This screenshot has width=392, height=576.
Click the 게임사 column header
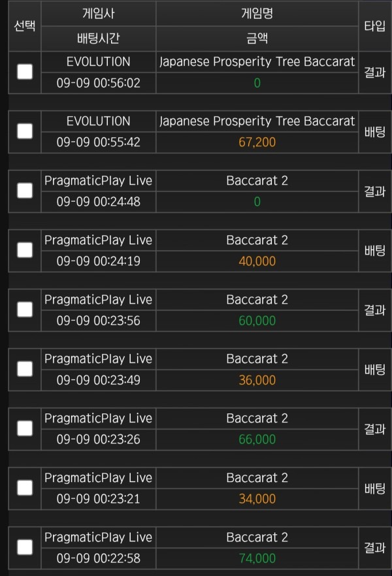pyautogui.click(x=98, y=14)
